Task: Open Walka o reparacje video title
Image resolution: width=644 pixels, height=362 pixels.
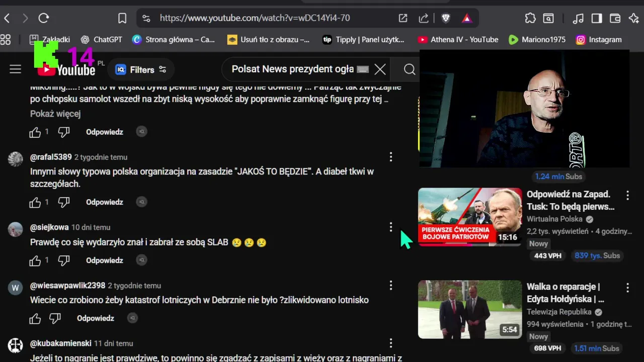Action: pyautogui.click(x=566, y=293)
